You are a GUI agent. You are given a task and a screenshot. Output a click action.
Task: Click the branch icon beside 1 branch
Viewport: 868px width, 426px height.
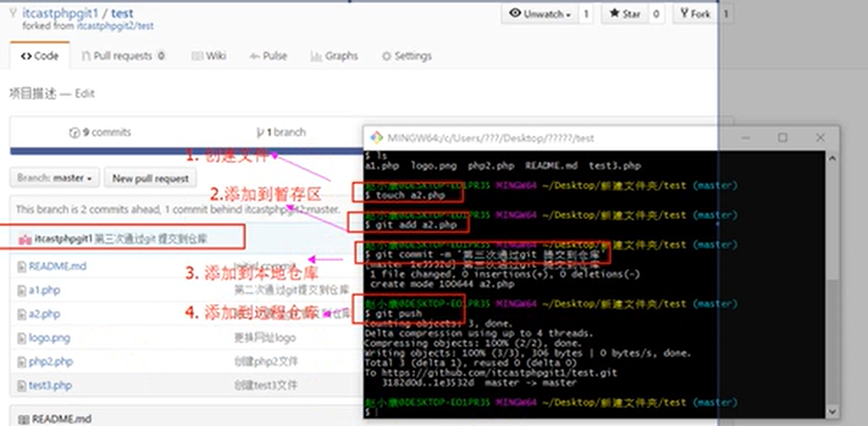point(260,133)
